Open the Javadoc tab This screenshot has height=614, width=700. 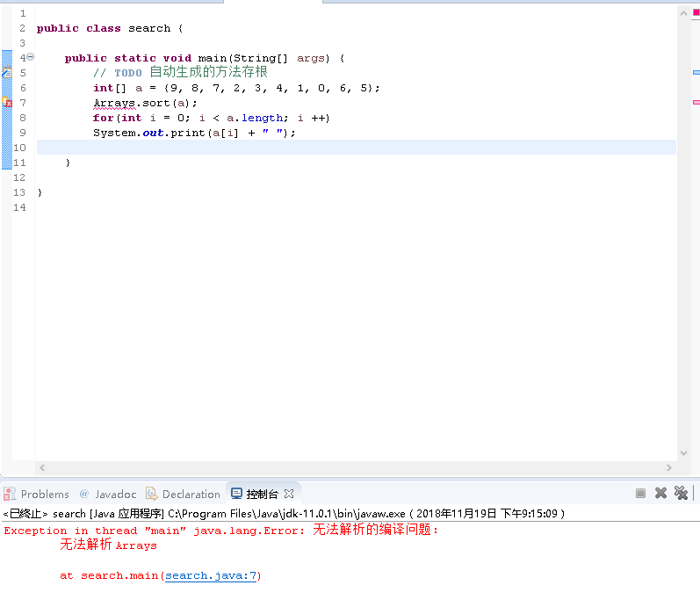pyautogui.click(x=108, y=494)
